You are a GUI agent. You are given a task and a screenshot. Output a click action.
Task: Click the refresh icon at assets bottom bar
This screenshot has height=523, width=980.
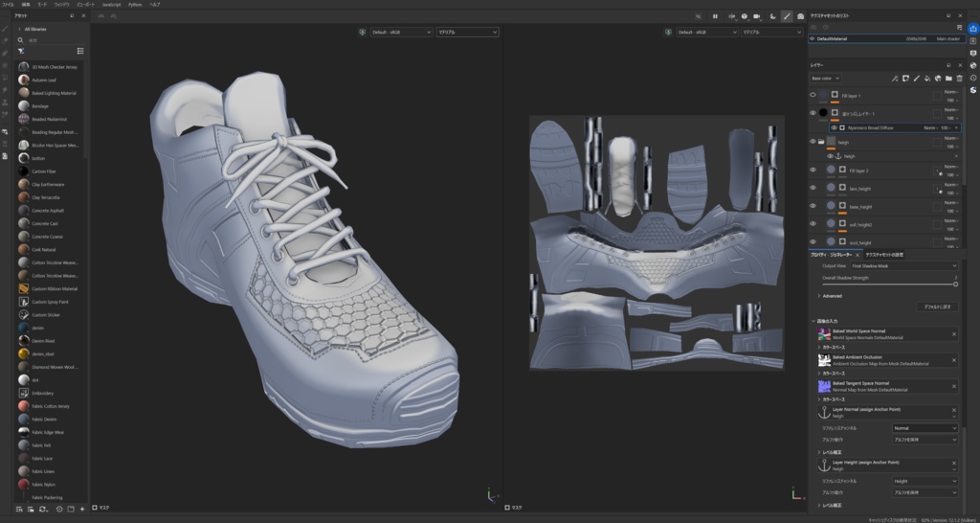point(42,510)
